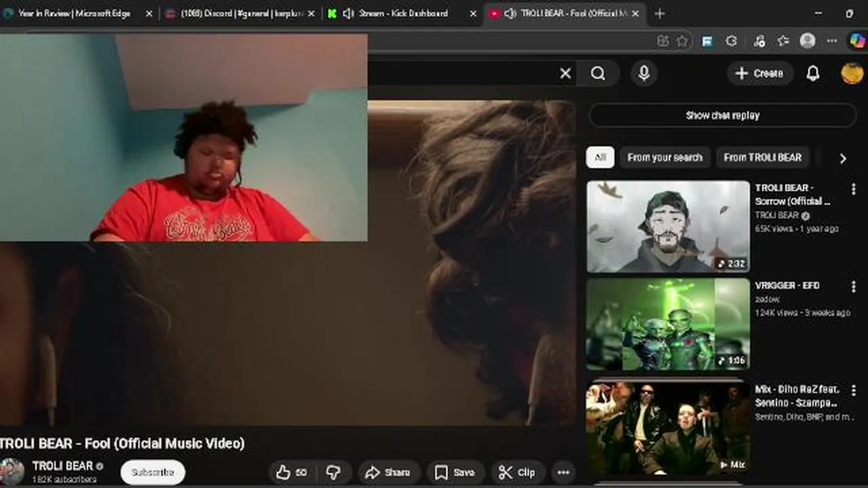The image size is (868, 488).
Task: Select the TROLI BEAR - Fool tab
Action: 564,14
